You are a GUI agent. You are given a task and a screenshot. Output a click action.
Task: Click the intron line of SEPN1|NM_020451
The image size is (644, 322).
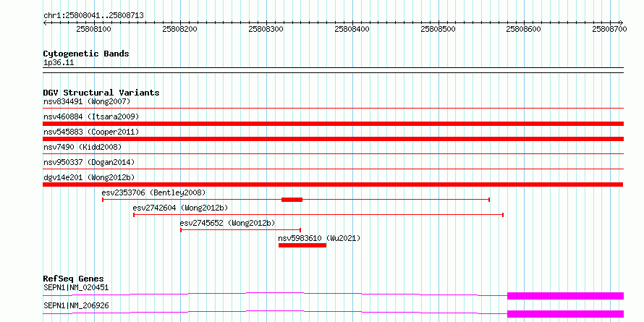[275, 293]
